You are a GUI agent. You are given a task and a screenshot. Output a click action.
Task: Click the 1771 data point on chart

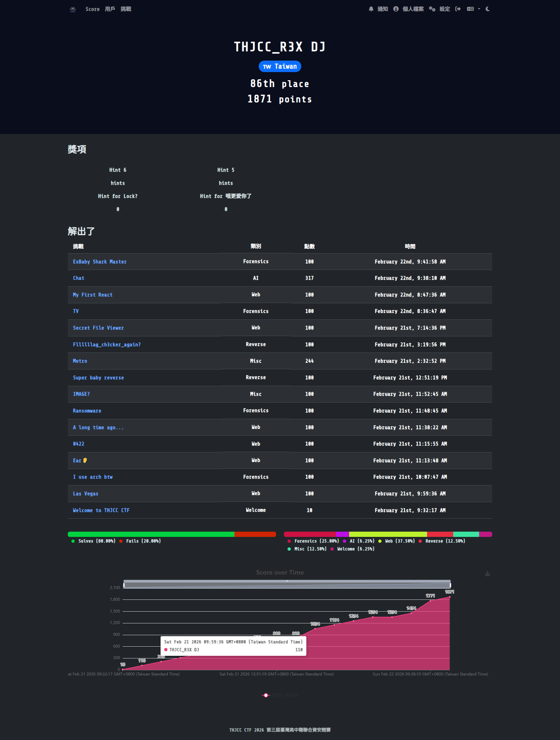point(431,601)
